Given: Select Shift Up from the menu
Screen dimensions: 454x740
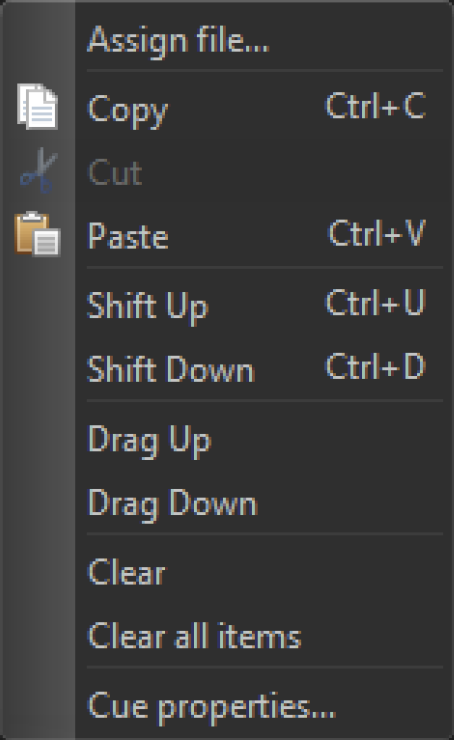Looking at the screenshot, I should [x=148, y=307].
